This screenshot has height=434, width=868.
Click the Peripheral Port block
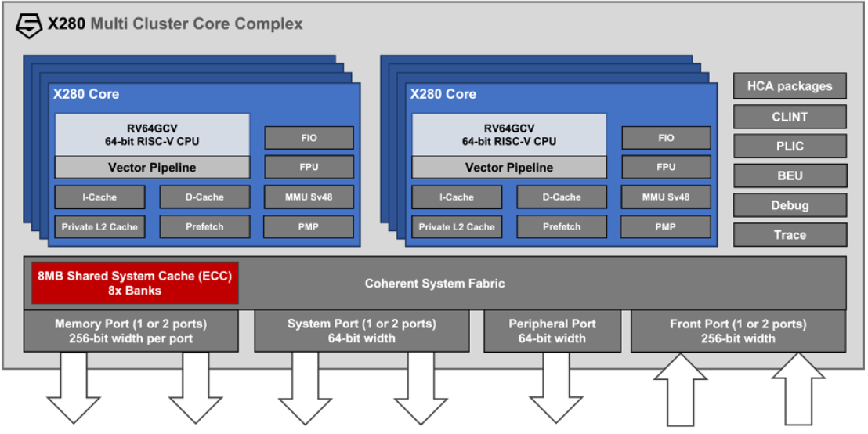tap(552, 331)
